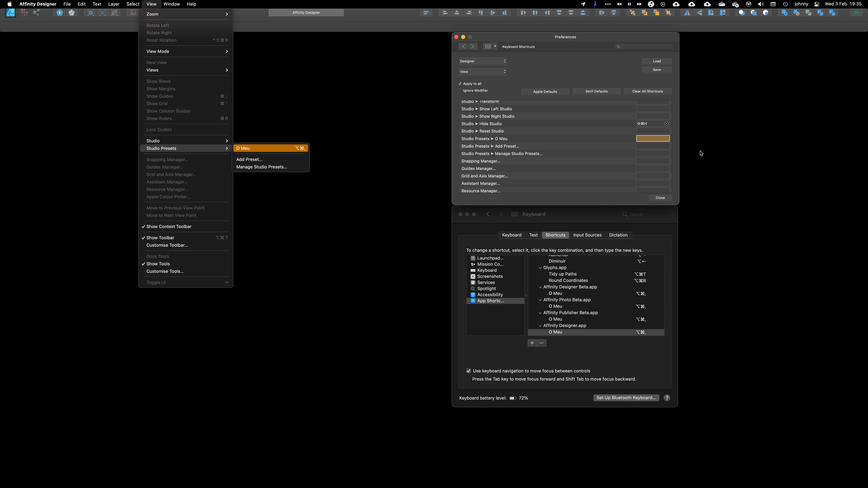The height and width of the screenshot is (488, 868).
Task: Click Set Up Bluetooth Keyboard... button
Action: point(626,398)
